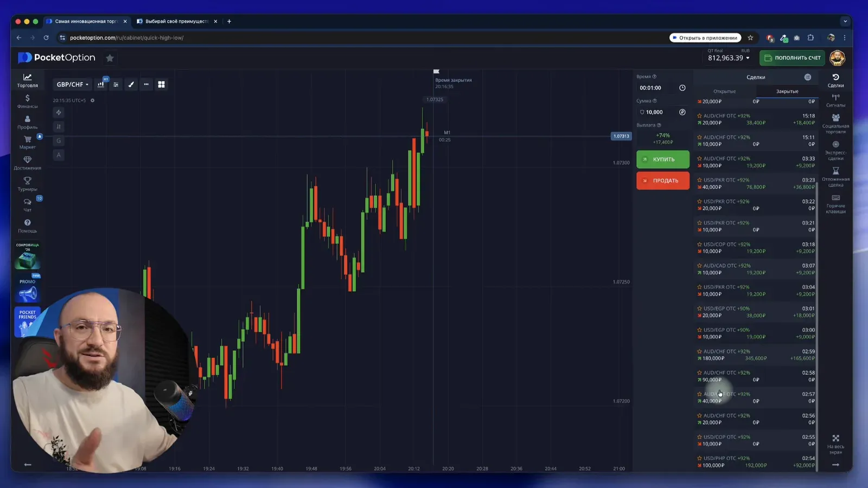Click the trade time field 00:01:00
The height and width of the screenshot is (488, 868).
[x=662, y=88]
